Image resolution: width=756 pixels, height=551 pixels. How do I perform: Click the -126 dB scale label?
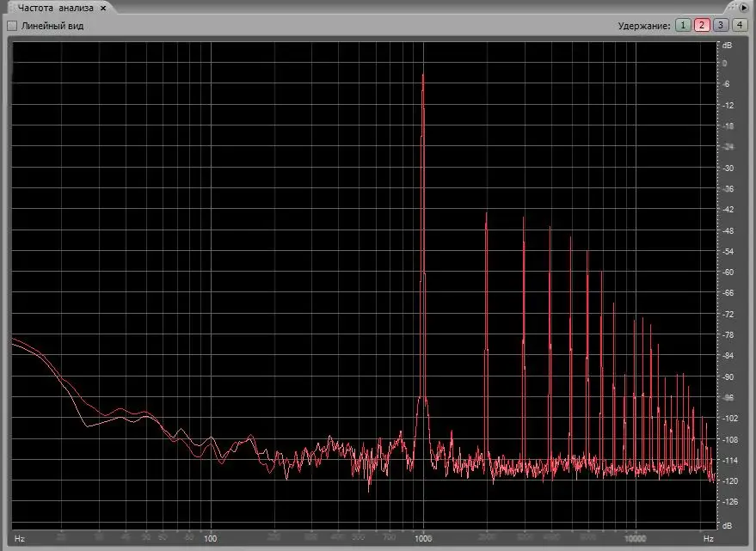coord(729,501)
